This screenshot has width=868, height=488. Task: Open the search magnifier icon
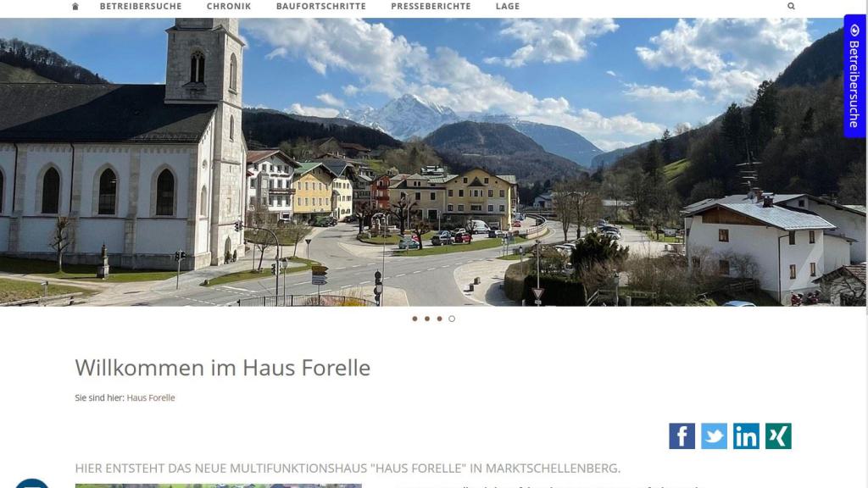pos(791,6)
